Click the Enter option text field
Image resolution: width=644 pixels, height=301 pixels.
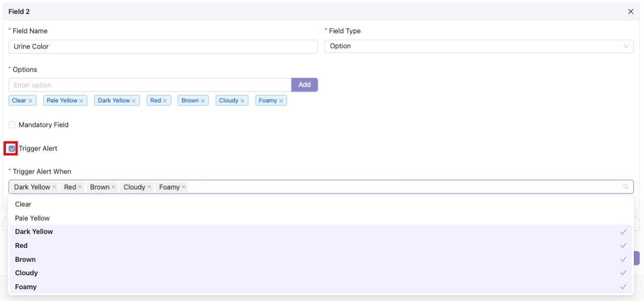pos(150,85)
